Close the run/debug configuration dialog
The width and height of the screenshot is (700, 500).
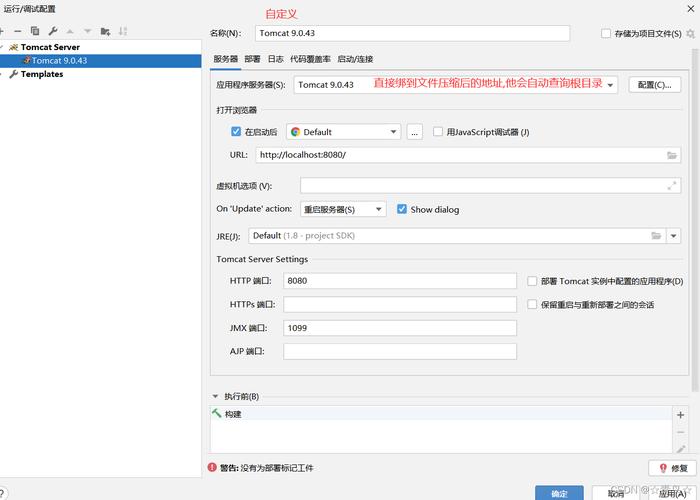690,8
